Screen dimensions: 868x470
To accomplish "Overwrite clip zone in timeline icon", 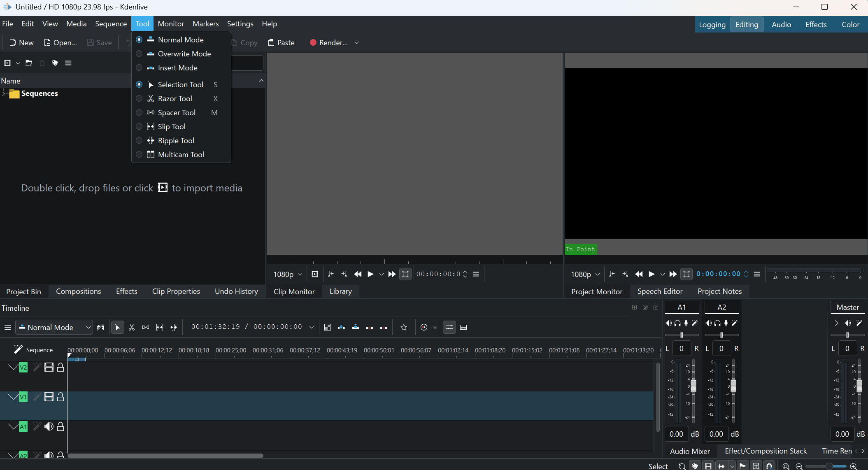I will (356, 327).
